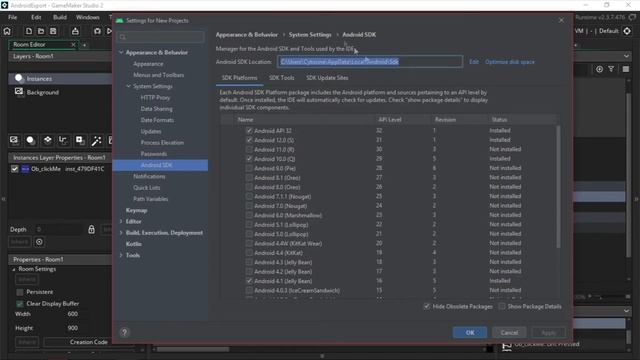Expand Build, Execution, Deployment node
Screen dimensions: 640x360
(121, 233)
